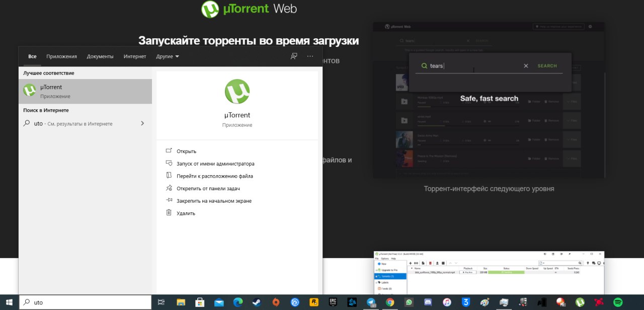Open File Explorer from the taskbar
This screenshot has height=310, width=644.
181,302
